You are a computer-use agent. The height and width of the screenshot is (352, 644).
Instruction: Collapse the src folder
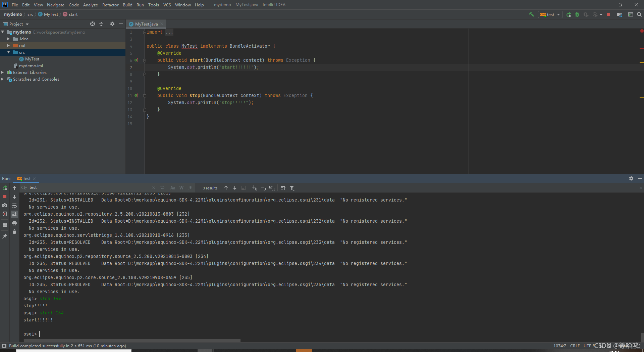pos(8,52)
